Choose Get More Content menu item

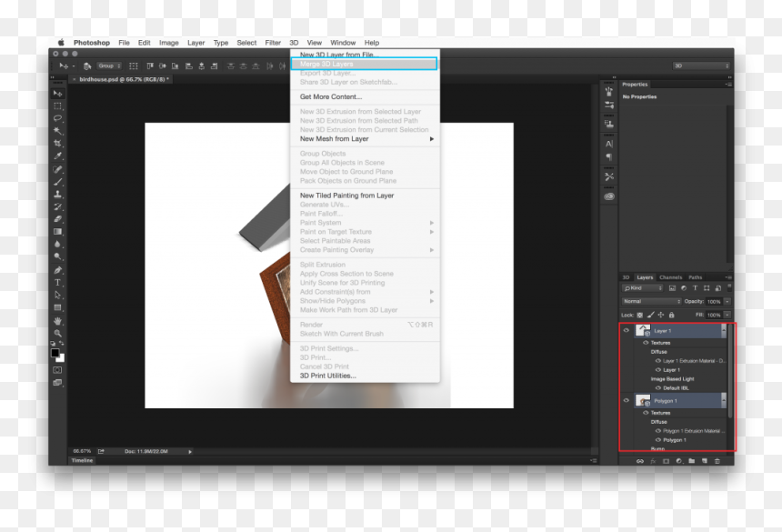tap(365, 96)
